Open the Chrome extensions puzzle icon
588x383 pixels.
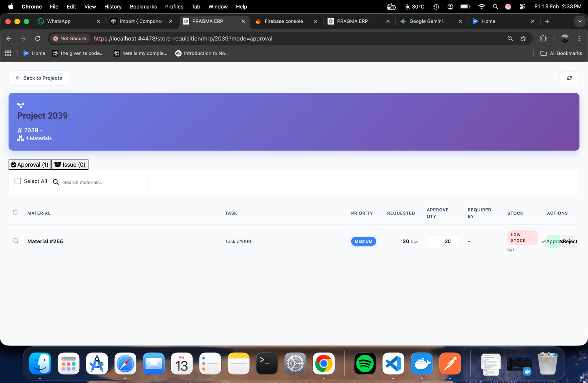[x=543, y=39]
